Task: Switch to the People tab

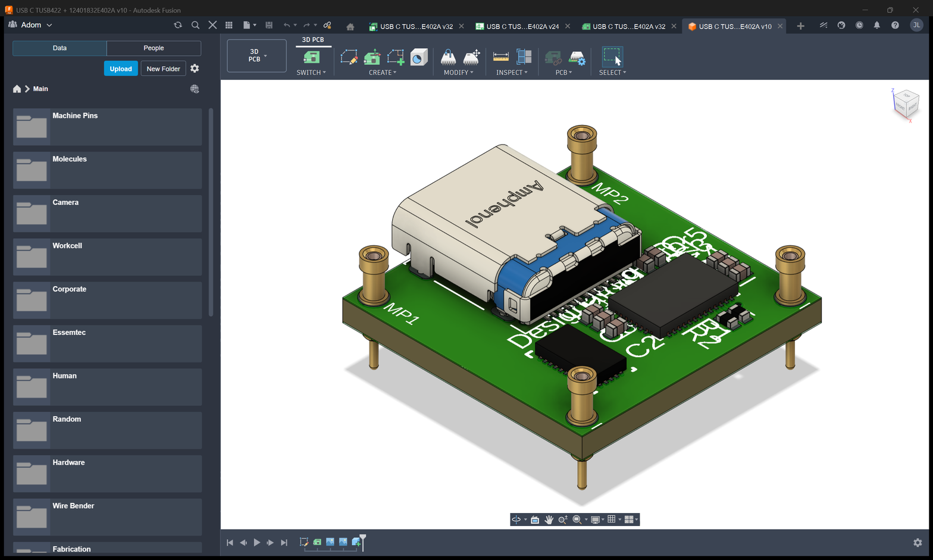Action: point(154,48)
